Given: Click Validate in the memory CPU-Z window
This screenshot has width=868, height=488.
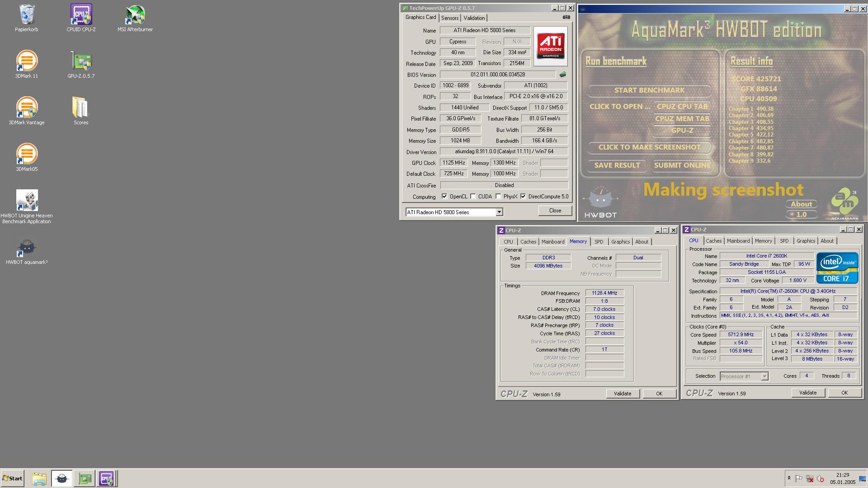Looking at the screenshot, I should click(x=623, y=394).
